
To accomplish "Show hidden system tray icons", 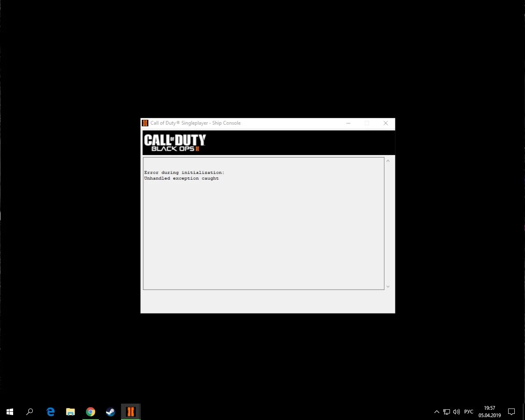I will [437, 412].
